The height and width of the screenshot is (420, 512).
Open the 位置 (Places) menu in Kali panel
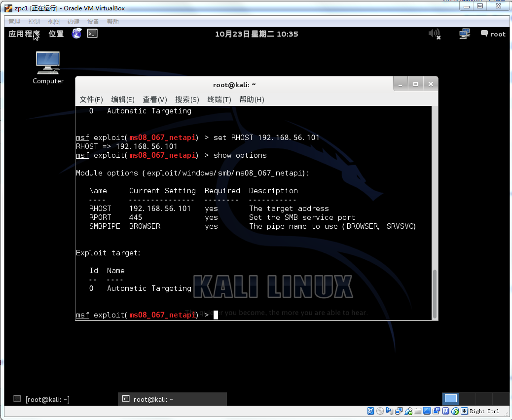pos(56,34)
